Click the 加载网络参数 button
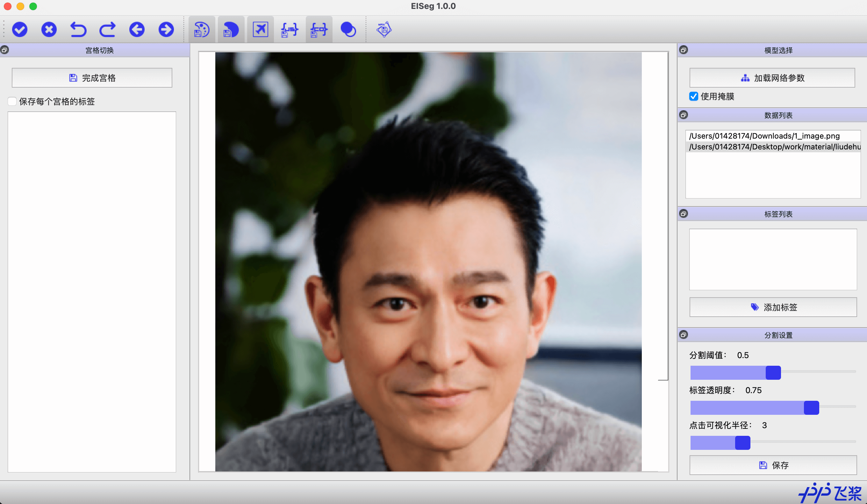Viewport: 867px width, 504px height. tap(772, 78)
